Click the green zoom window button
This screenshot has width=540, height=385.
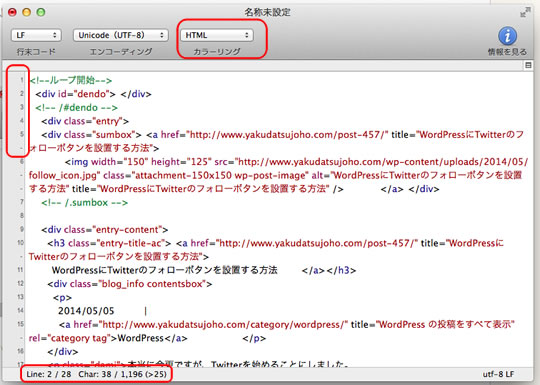(41, 12)
